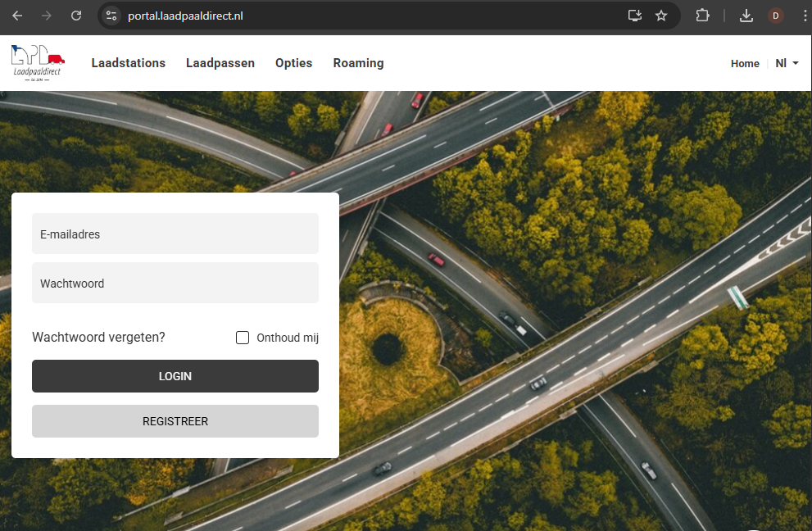This screenshot has height=531, width=812.
Task: Expand the Nl language dropdown
Action: pyautogui.click(x=787, y=63)
